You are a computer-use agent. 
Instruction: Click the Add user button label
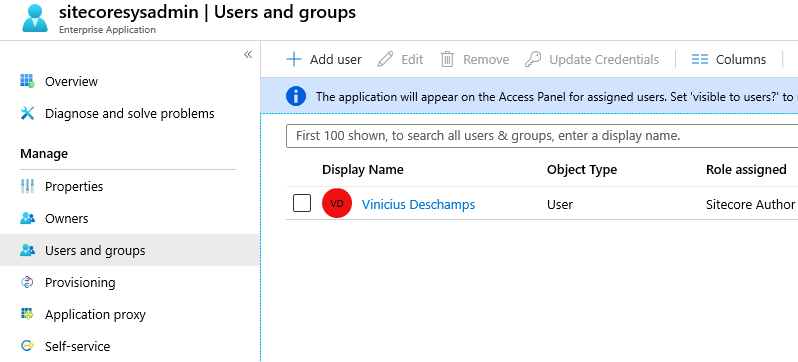pos(336,60)
